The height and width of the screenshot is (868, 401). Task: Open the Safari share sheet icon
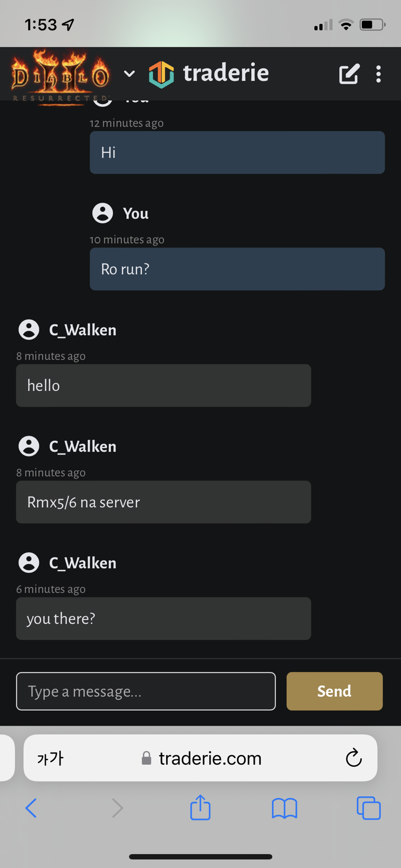(200, 807)
